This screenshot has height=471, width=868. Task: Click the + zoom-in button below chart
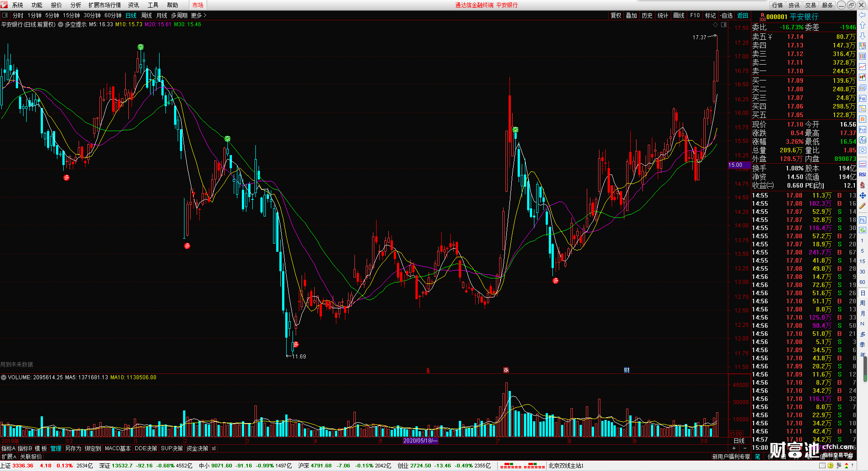click(734, 448)
